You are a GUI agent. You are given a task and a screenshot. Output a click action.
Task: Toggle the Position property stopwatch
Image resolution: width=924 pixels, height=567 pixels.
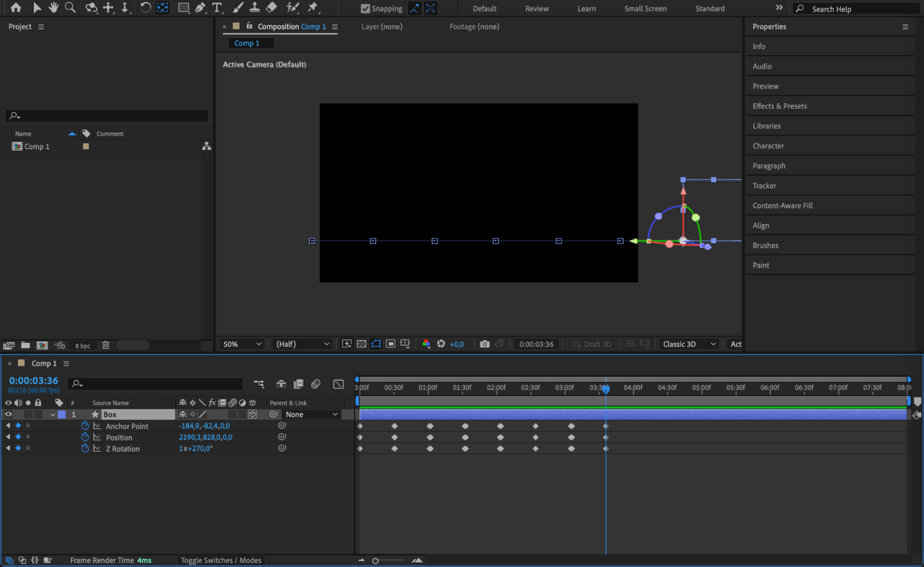(85, 437)
